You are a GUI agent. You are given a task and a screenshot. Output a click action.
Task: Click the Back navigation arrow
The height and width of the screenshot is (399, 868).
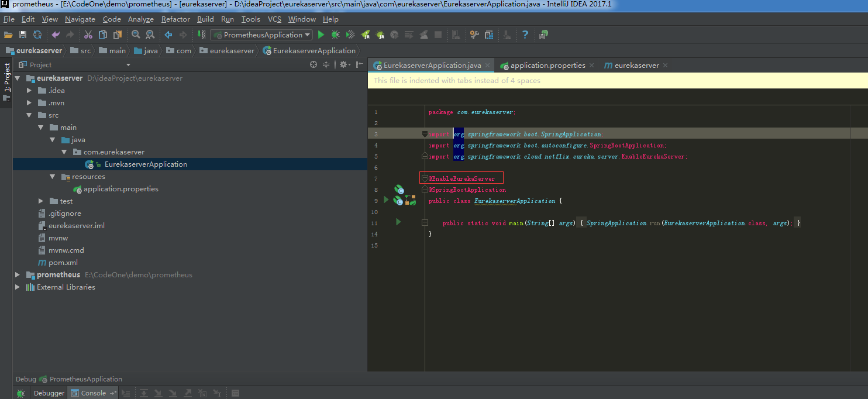point(168,35)
